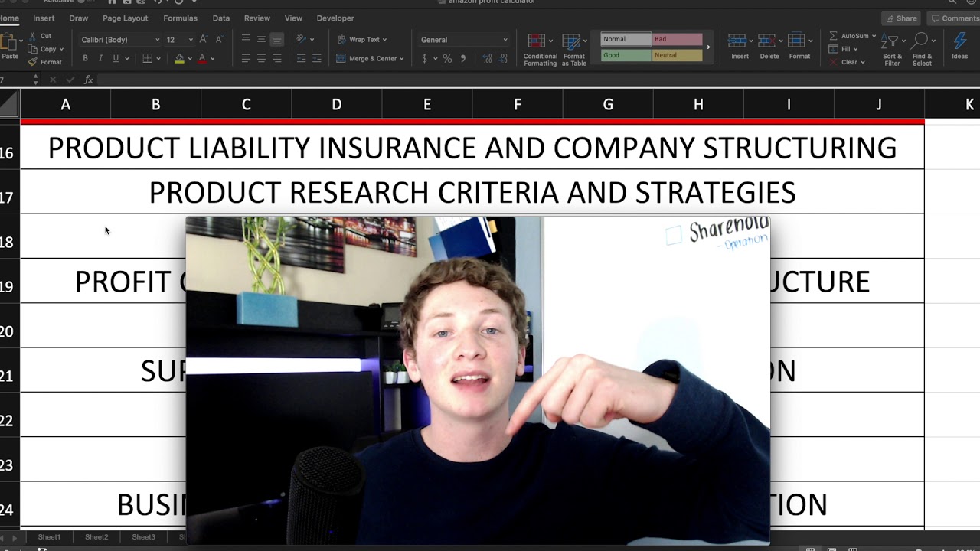Switch to the Data tab
This screenshot has height=551, width=980.
(x=221, y=18)
